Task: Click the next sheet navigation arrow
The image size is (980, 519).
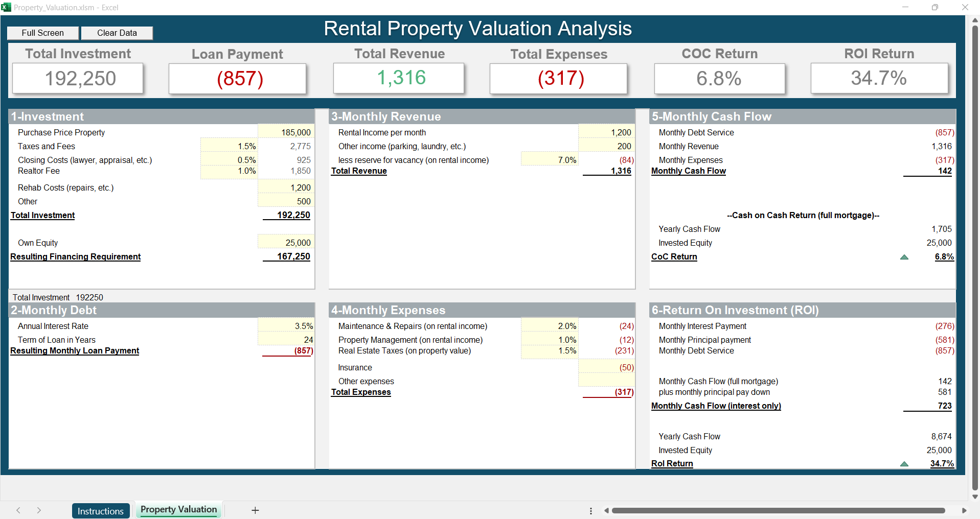Action: (39, 510)
